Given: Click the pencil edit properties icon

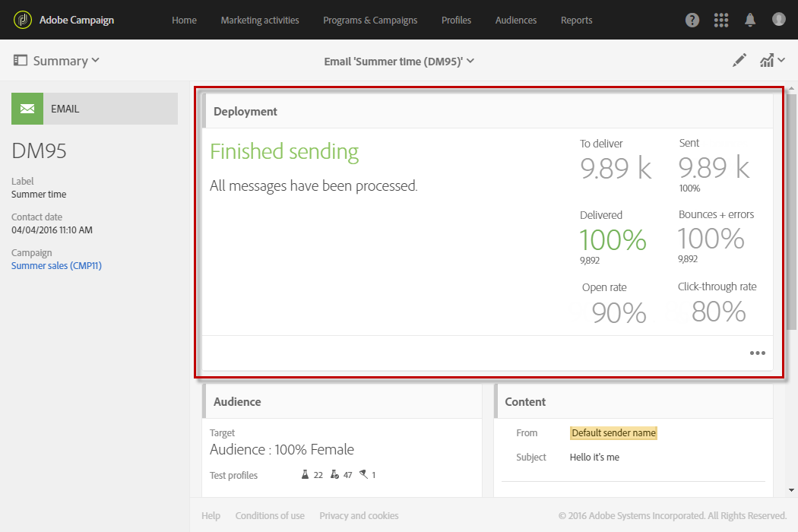Looking at the screenshot, I should [739, 60].
